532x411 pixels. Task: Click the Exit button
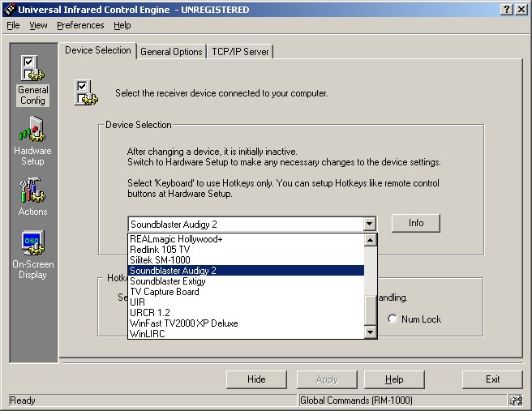point(492,379)
